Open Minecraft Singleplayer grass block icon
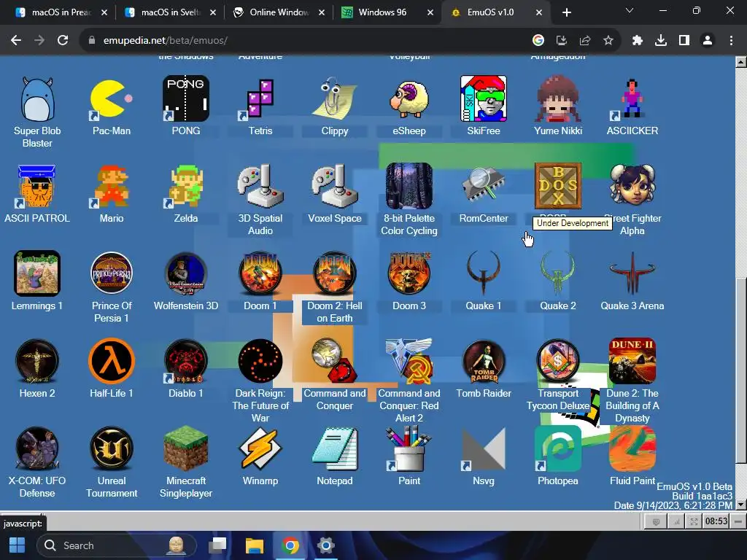Viewport: 747px width, 560px height. pyautogui.click(x=186, y=449)
